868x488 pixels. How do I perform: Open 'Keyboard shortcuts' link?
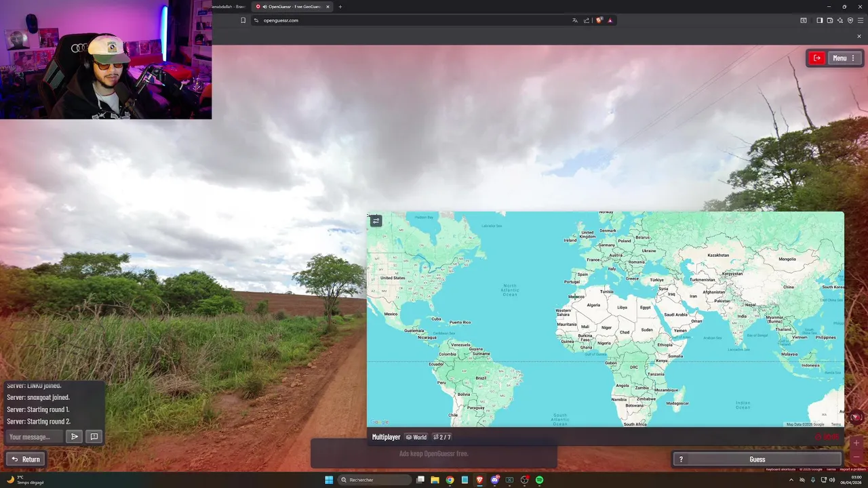pos(781,469)
